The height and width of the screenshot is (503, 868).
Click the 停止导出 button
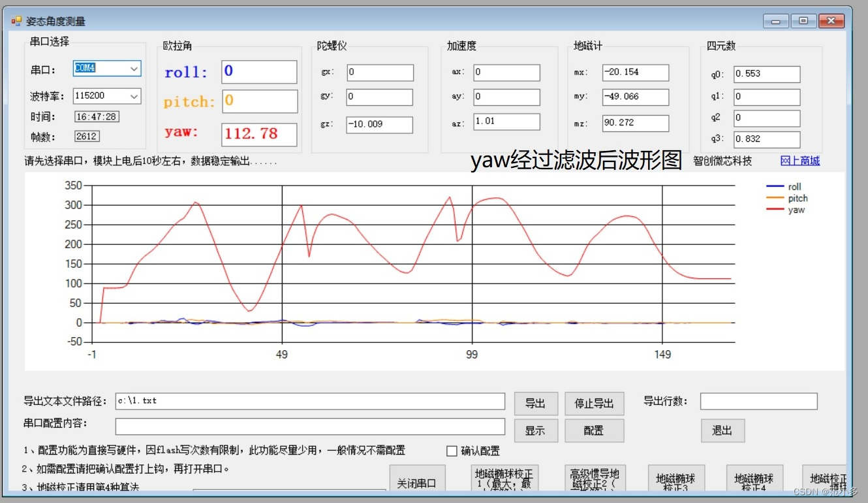pyautogui.click(x=594, y=404)
